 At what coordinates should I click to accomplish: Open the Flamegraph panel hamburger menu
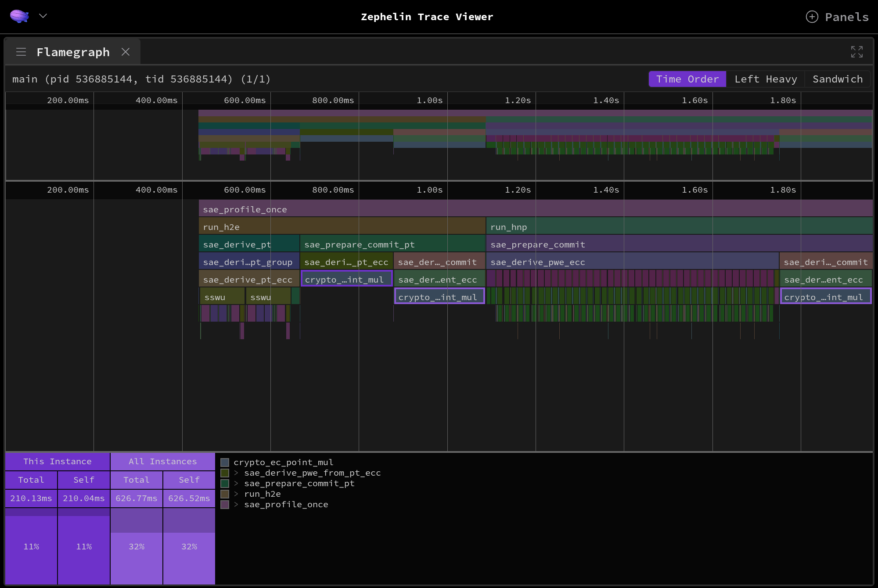coord(21,52)
